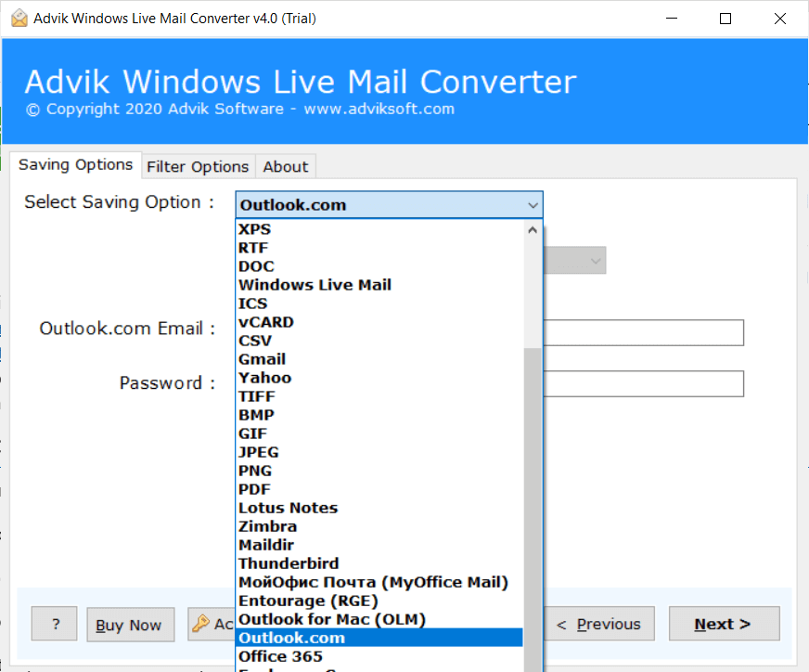Click the question mark help button
809x672 pixels.
click(54, 624)
